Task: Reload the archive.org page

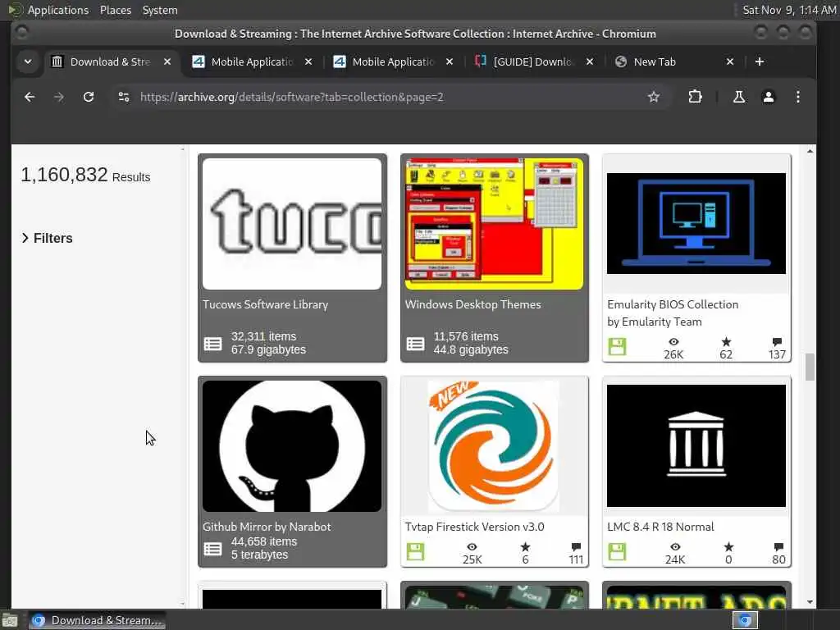Action: (x=89, y=97)
